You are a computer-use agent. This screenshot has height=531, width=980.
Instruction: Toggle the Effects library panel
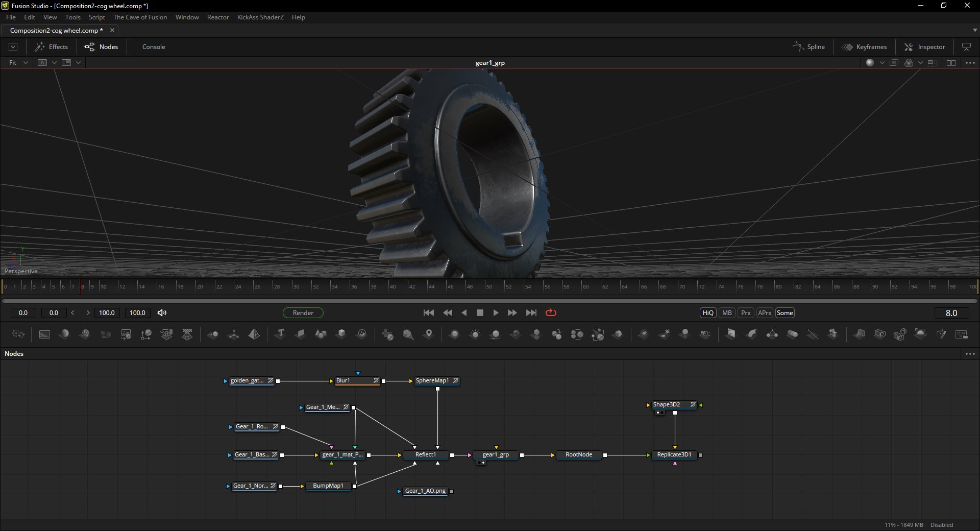click(x=51, y=46)
